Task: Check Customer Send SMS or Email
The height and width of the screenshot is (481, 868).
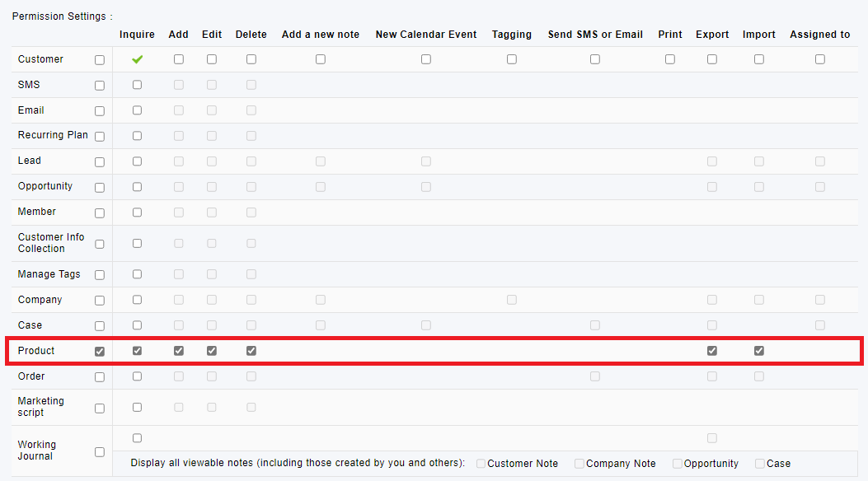Action: (595, 59)
